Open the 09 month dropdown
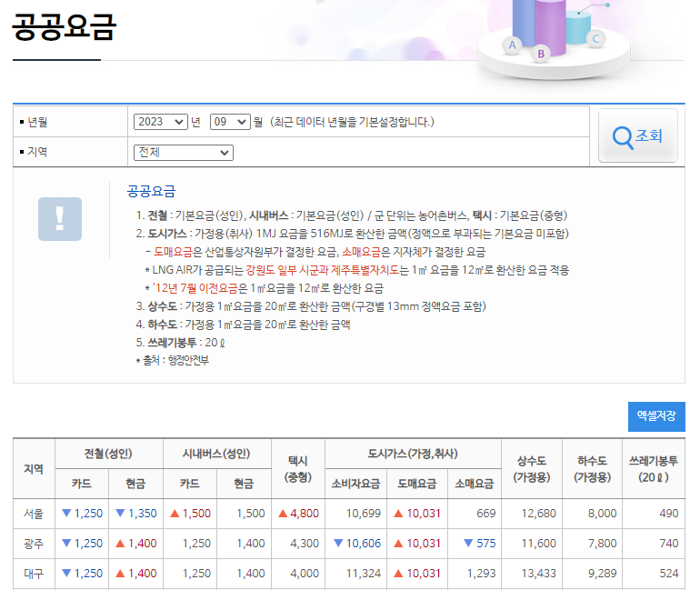The height and width of the screenshot is (590, 700). 230,122
